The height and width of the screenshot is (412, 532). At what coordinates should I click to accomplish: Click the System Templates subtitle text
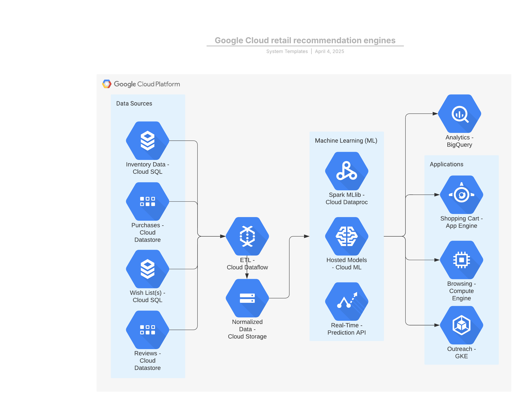tap(287, 51)
